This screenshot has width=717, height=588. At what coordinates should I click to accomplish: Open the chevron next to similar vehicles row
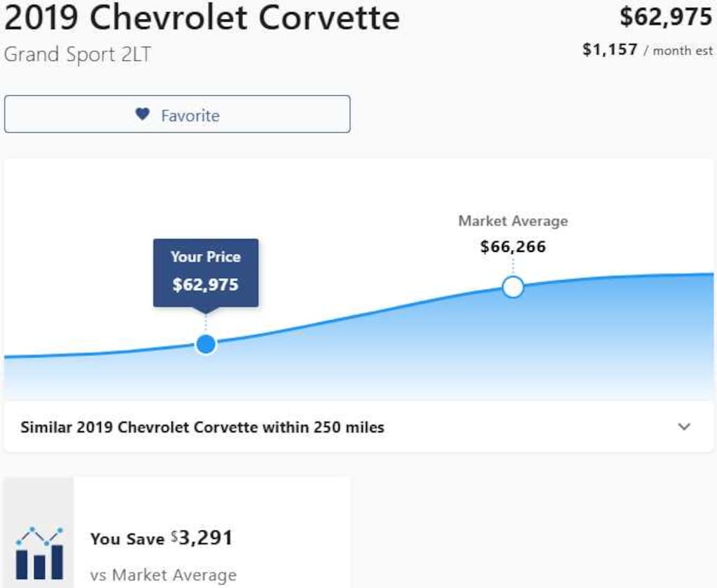click(683, 426)
